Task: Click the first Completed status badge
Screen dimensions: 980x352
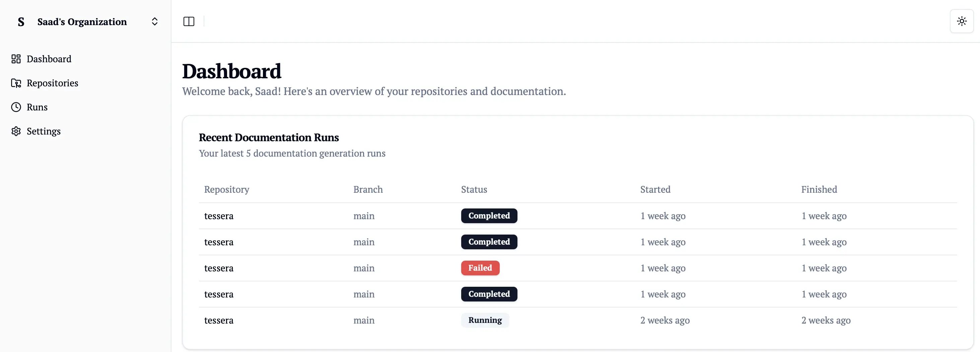Action: [489, 216]
